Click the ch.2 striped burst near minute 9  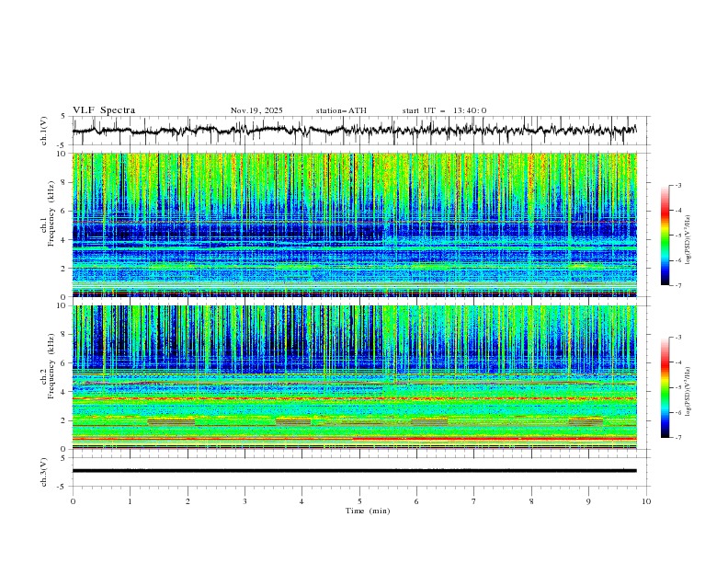(586, 421)
